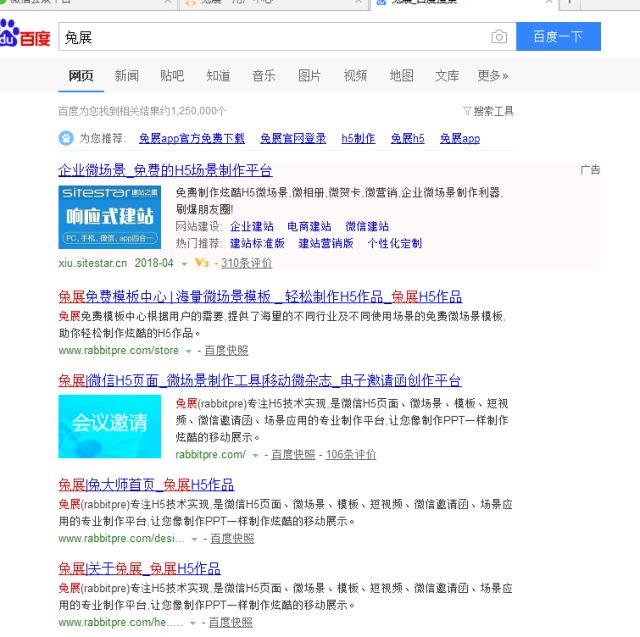Open the 电商建站 sublink
This screenshot has width=640, height=637.
(x=309, y=226)
